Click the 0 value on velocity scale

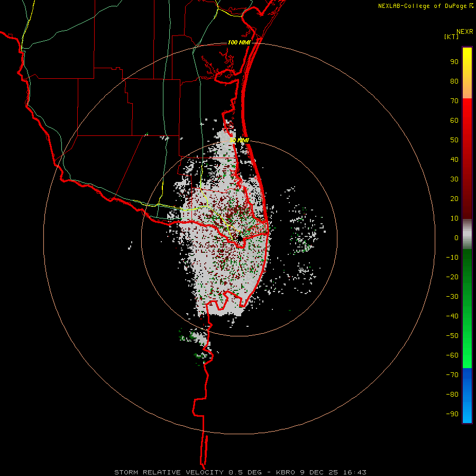pyautogui.click(x=456, y=237)
